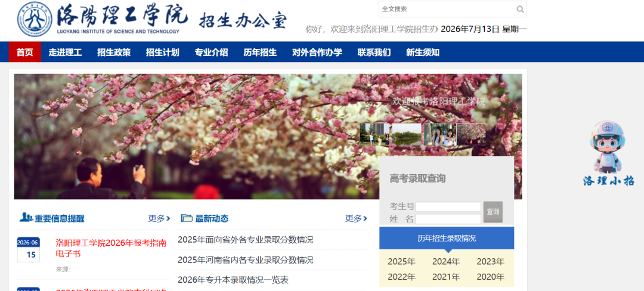Expand 更多 next to 重要信息提醒
The width and height of the screenshot is (644, 291).
[x=159, y=218]
